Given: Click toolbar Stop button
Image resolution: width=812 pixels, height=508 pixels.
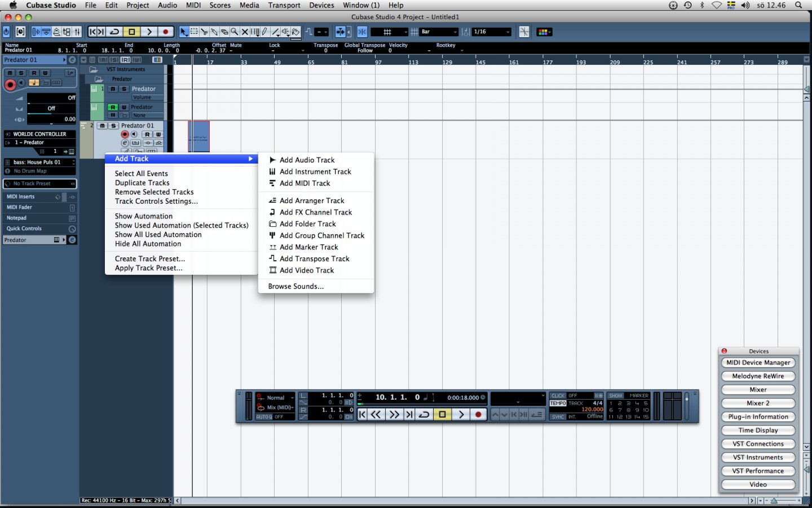Looking at the screenshot, I should [x=132, y=32].
